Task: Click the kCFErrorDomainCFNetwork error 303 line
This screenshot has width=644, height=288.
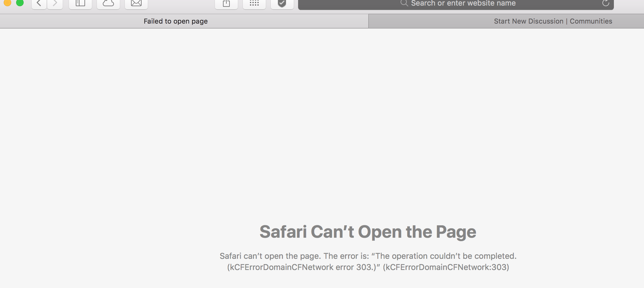Action: [x=368, y=267]
